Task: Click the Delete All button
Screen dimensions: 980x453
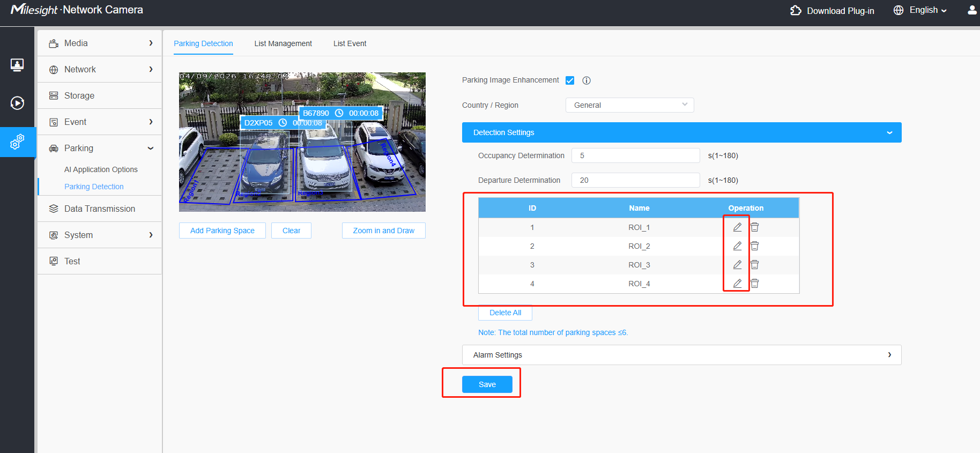Action: (505, 313)
